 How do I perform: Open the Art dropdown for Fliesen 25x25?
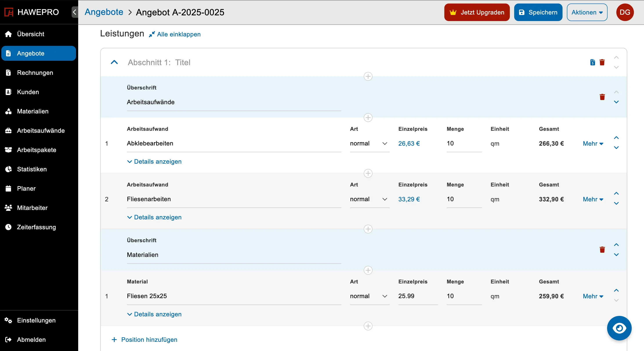(x=369, y=296)
